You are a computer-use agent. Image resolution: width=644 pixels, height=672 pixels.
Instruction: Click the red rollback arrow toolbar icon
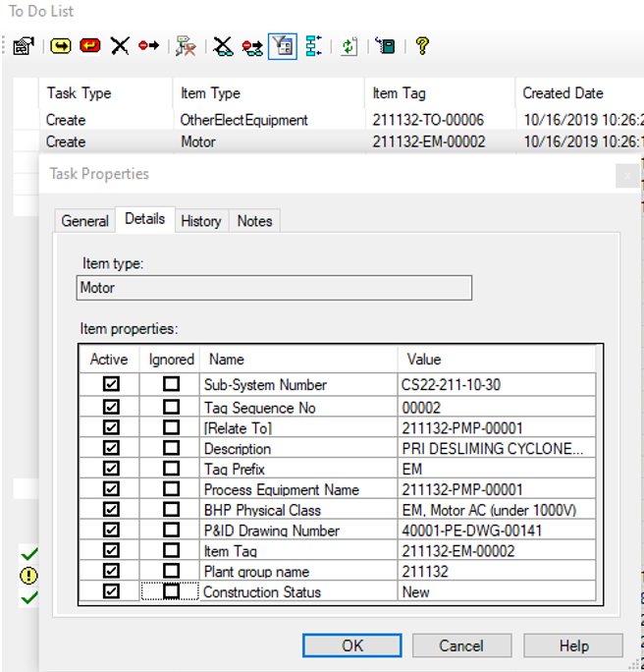click(x=90, y=45)
